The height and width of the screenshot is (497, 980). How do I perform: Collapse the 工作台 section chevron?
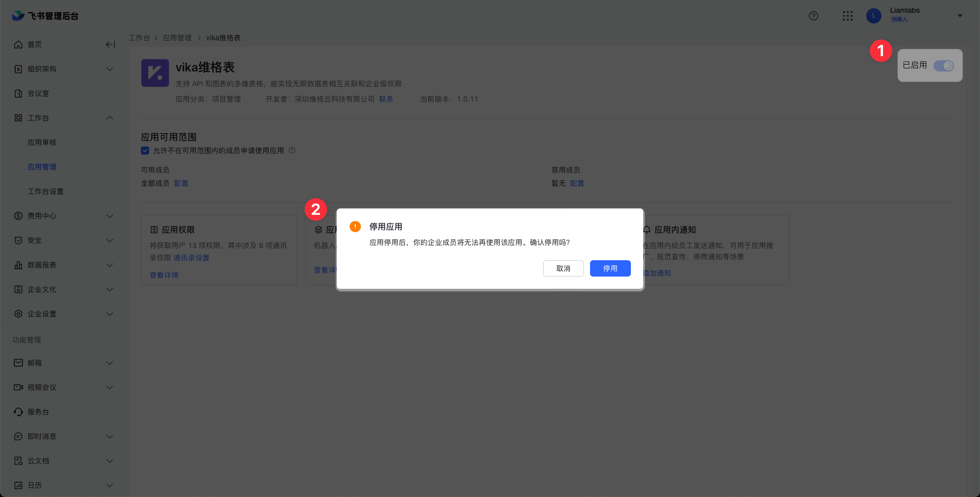point(109,118)
